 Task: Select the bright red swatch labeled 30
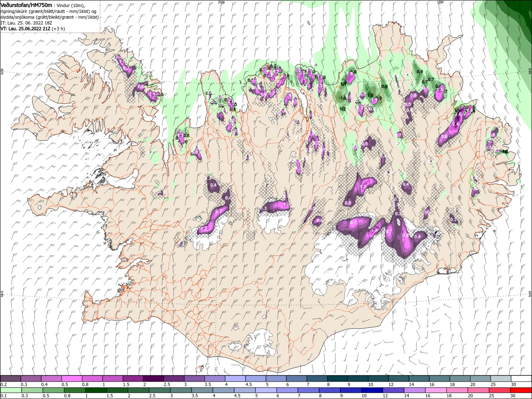[x=521, y=391]
